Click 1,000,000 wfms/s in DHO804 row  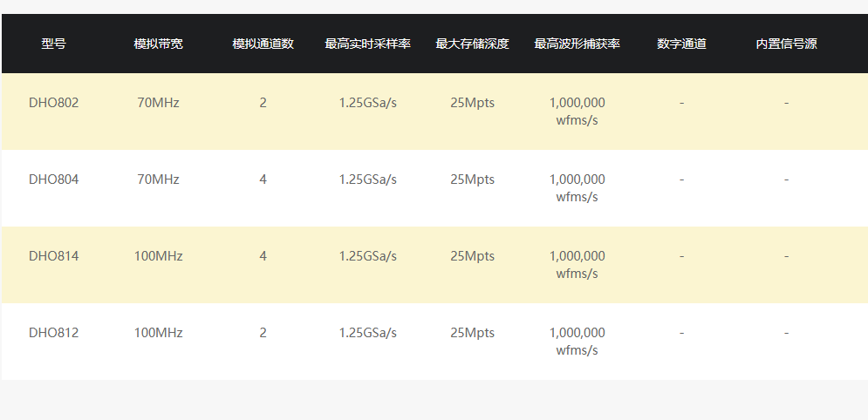pos(577,188)
